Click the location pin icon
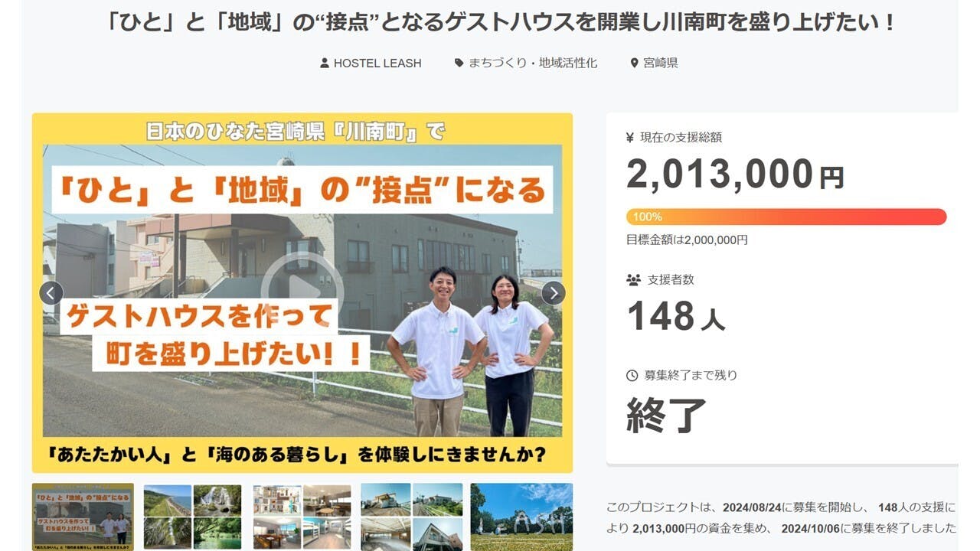The width and height of the screenshot is (980, 551). [634, 64]
